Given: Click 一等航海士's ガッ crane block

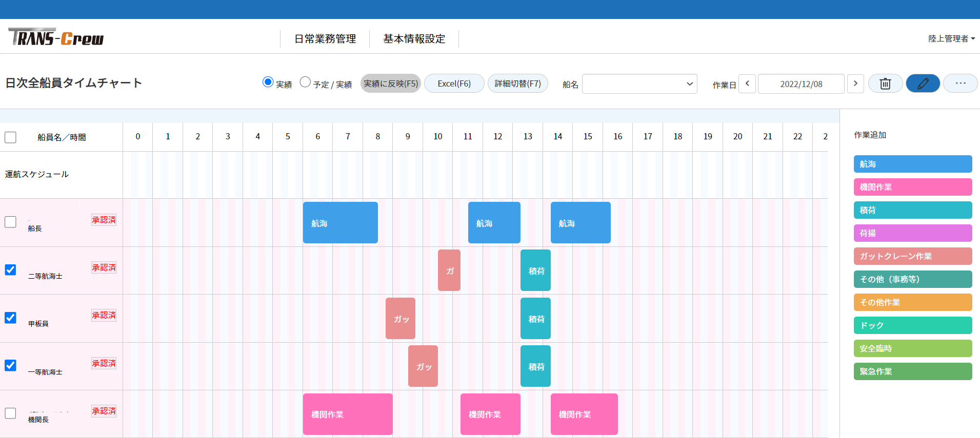Looking at the screenshot, I should 423,366.
